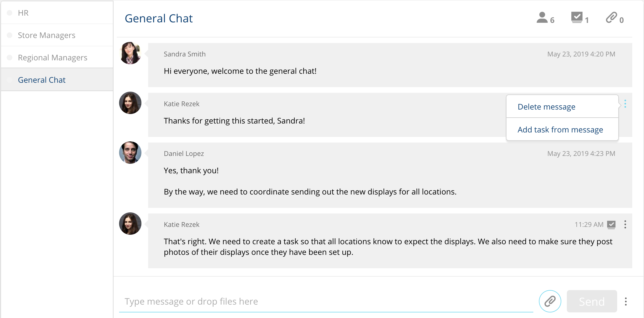Open more options next to Send button
This screenshot has height=318, width=644.
pyautogui.click(x=626, y=302)
